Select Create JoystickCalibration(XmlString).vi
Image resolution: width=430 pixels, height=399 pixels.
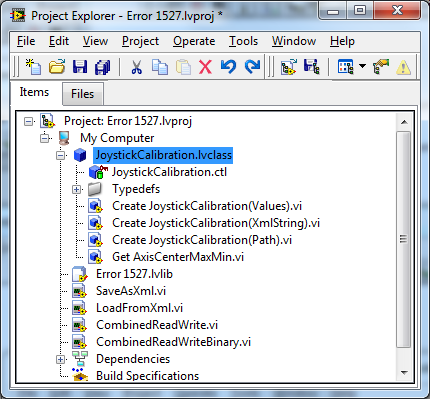[216, 223]
